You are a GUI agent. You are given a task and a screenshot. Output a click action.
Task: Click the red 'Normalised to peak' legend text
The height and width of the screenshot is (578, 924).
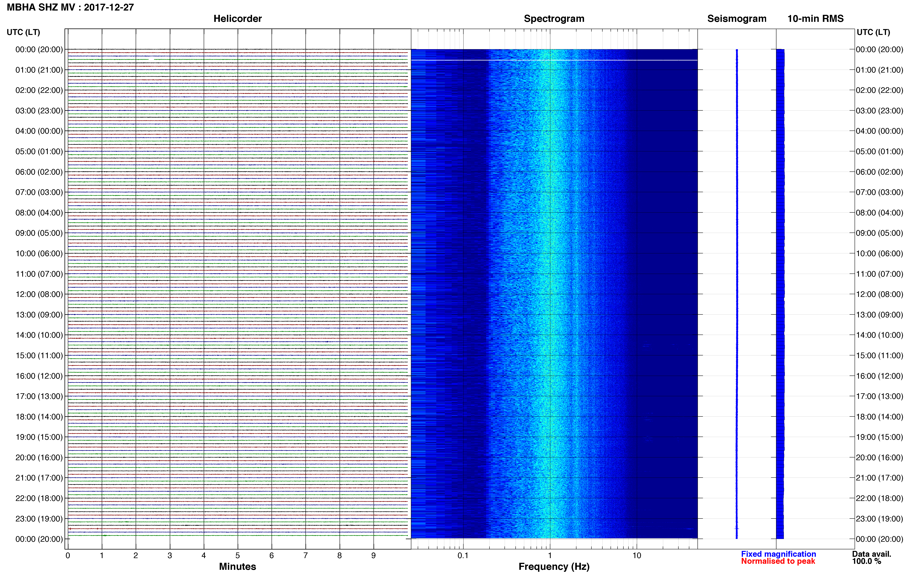[x=778, y=561]
